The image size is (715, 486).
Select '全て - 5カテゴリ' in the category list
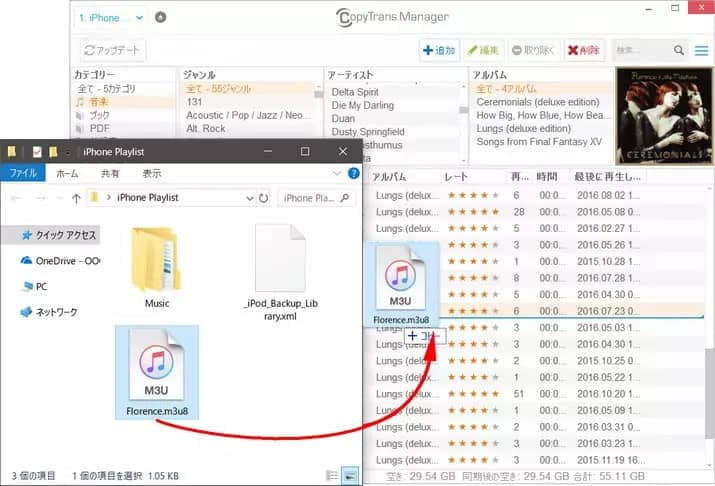tap(106, 88)
